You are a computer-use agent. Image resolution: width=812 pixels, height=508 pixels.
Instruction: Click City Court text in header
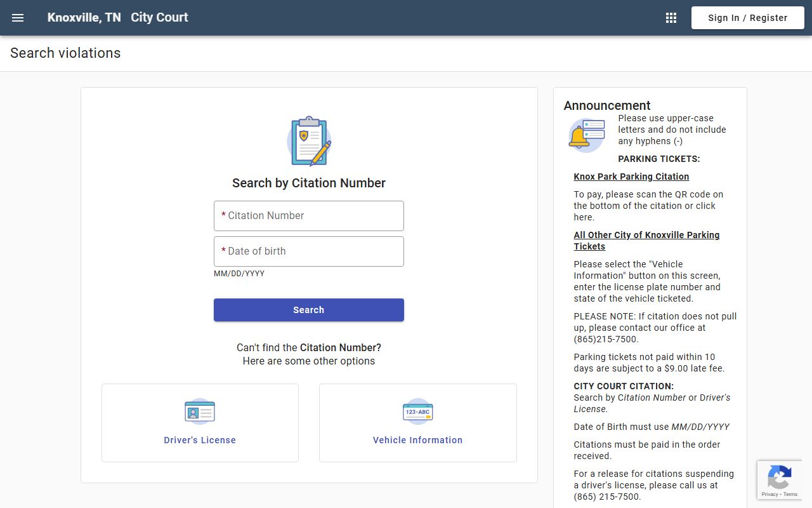[159, 18]
